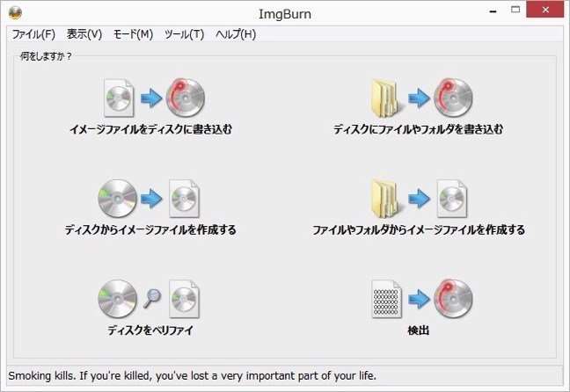570x392 pixels.
Task: Open the ファイル(F) menu
Action: pyautogui.click(x=33, y=34)
